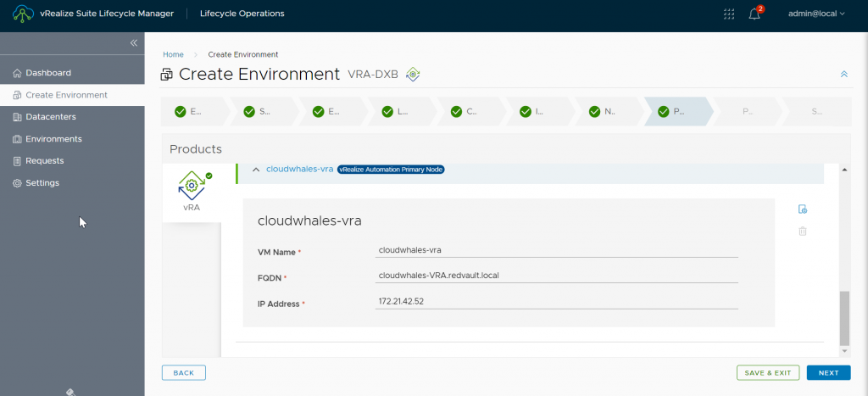Screen dimensions: 868x396
Task: Click the Requests list icon
Action: (17, 160)
